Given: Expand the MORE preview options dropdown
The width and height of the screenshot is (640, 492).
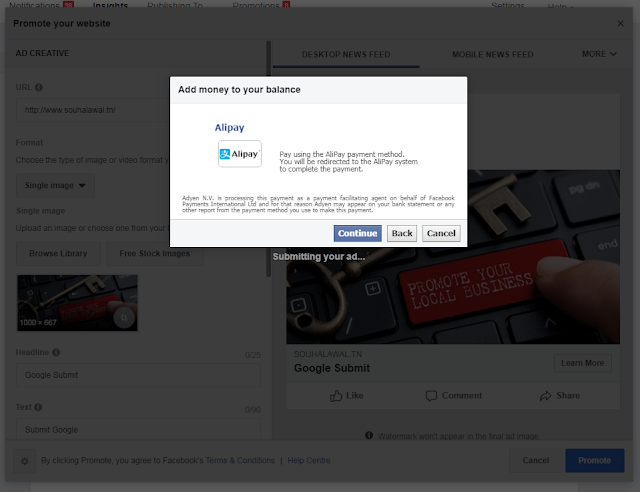Looking at the screenshot, I should pos(599,54).
